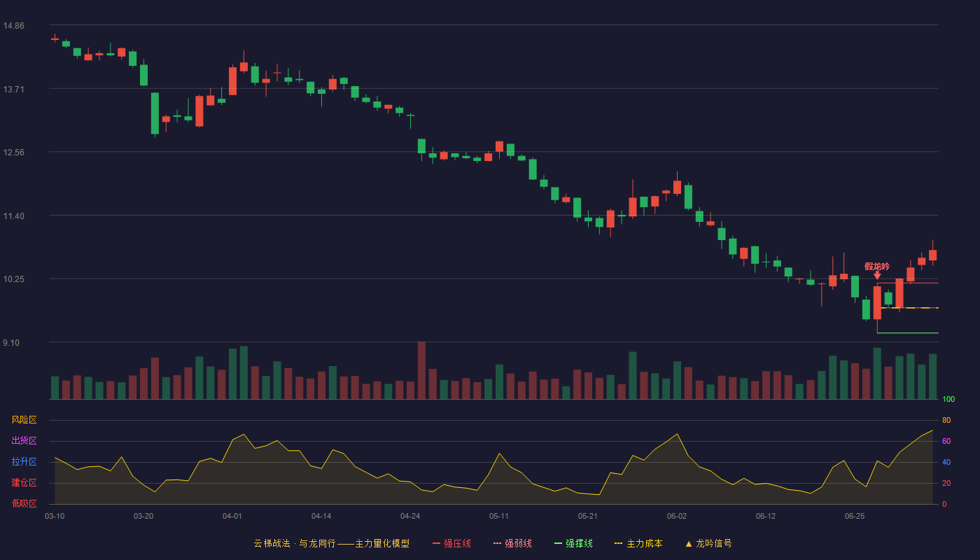The image size is (980, 560).
Task: Click the last red candlestick on chart
Action: [932, 255]
